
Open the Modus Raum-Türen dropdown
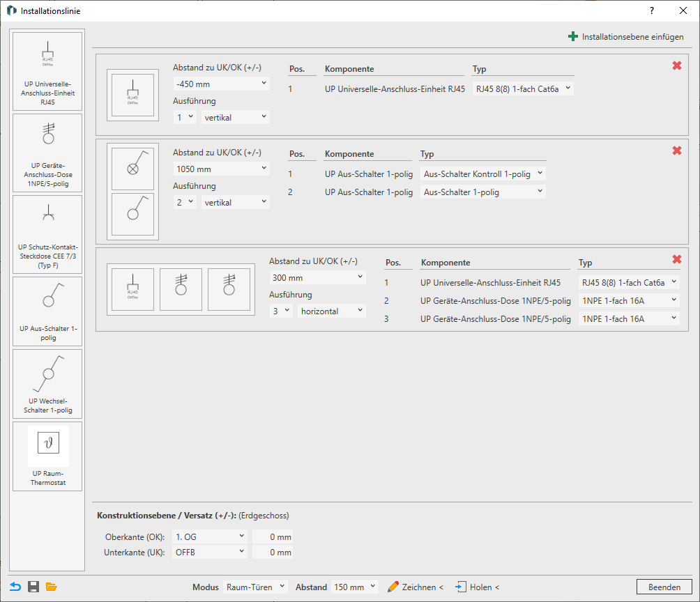click(x=255, y=587)
